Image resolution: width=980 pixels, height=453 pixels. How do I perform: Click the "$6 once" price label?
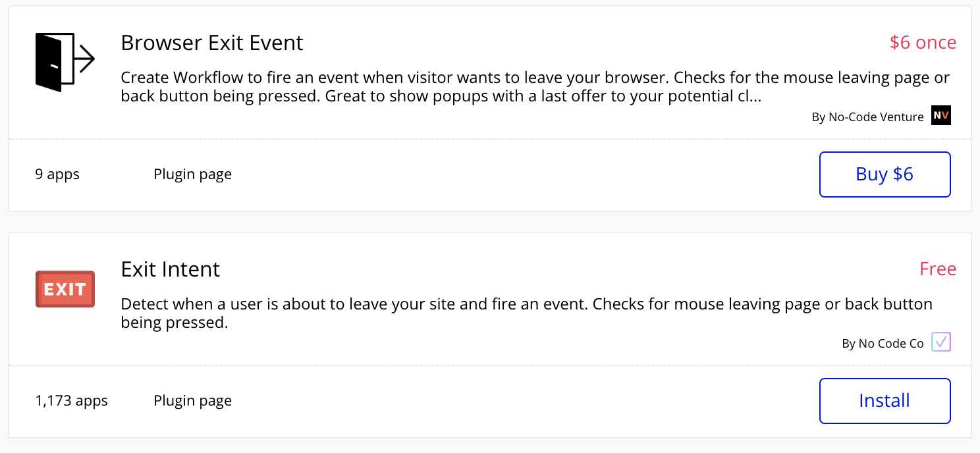tap(923, 43)
